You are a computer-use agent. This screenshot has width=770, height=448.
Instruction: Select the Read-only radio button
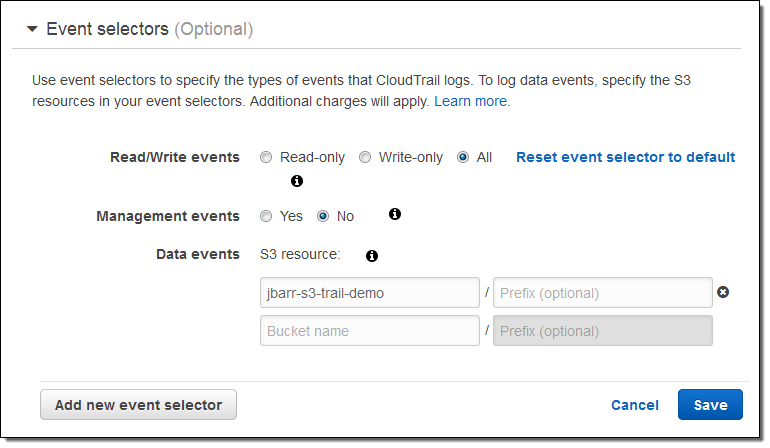(x=266, y=157)
